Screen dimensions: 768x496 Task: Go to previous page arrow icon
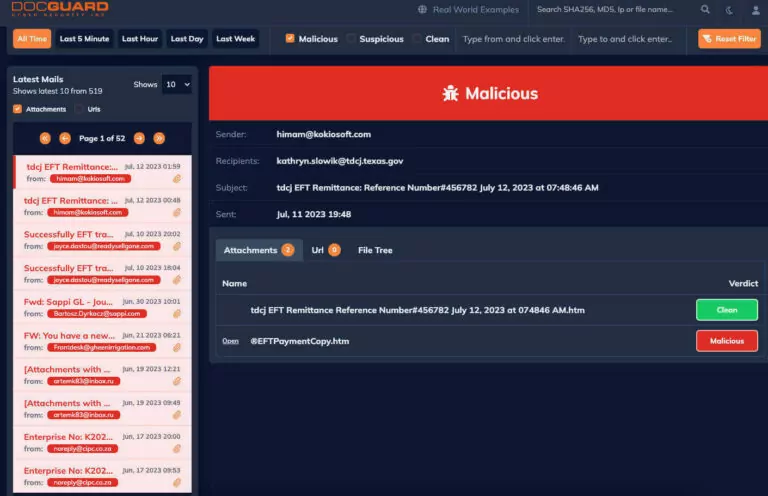[x=65, y=138]
